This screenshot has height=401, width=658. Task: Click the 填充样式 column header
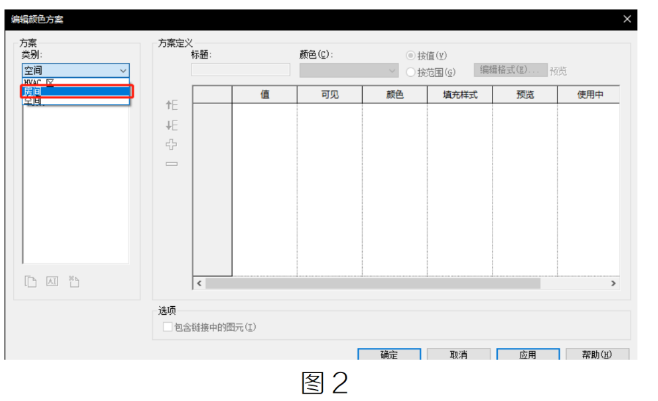pyautogui.click(x=460, y=95)
